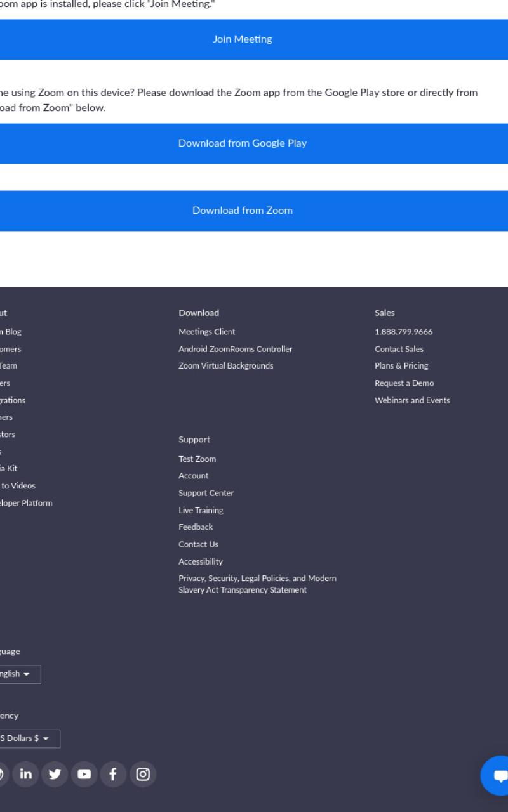This screenshot has width=508, height=812.
Task: Open the Live Training link
Action: coord(201,510)
